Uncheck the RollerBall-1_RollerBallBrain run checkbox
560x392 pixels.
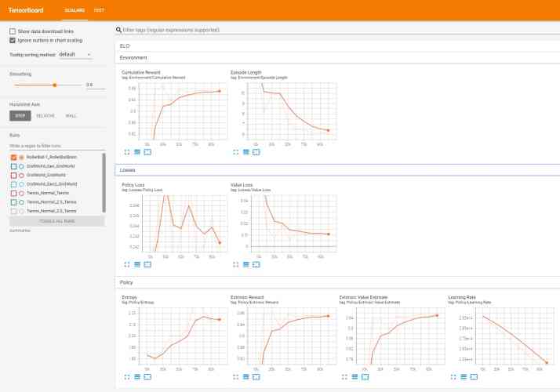click(x=13, y=157)
